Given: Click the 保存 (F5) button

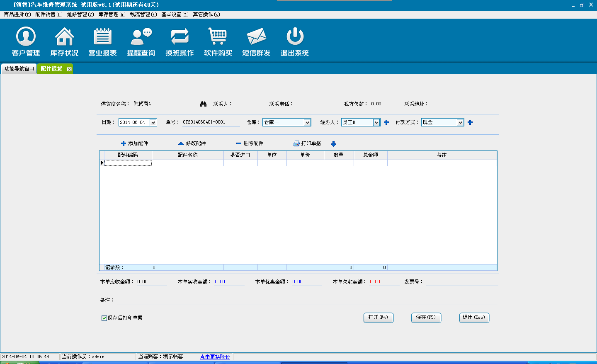Looking at the screenshot, I should click(426, 317).
